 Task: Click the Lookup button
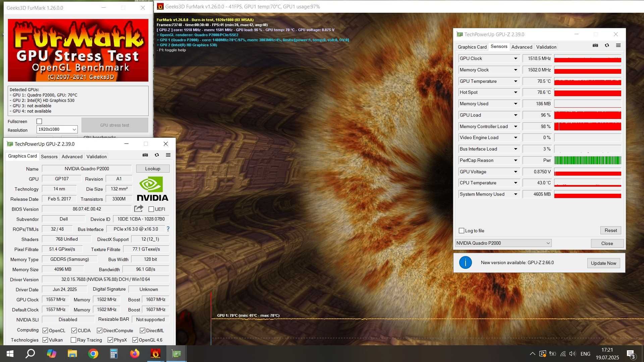153,169
